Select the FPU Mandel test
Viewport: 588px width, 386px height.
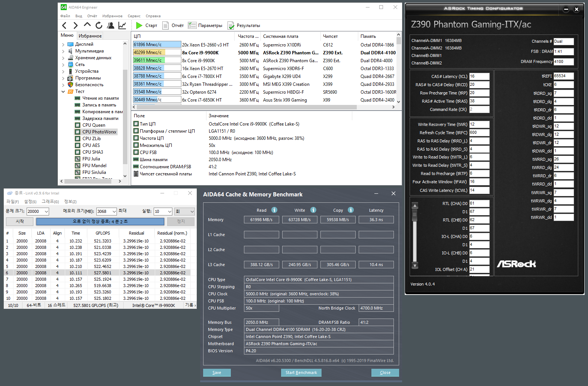click(x=94, y=166)
